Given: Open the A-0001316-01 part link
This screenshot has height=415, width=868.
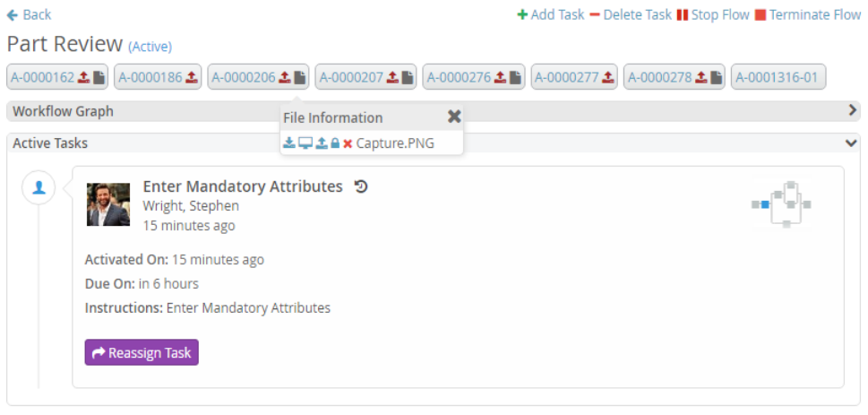Looking at the screenshot, I should click(778, 78).
